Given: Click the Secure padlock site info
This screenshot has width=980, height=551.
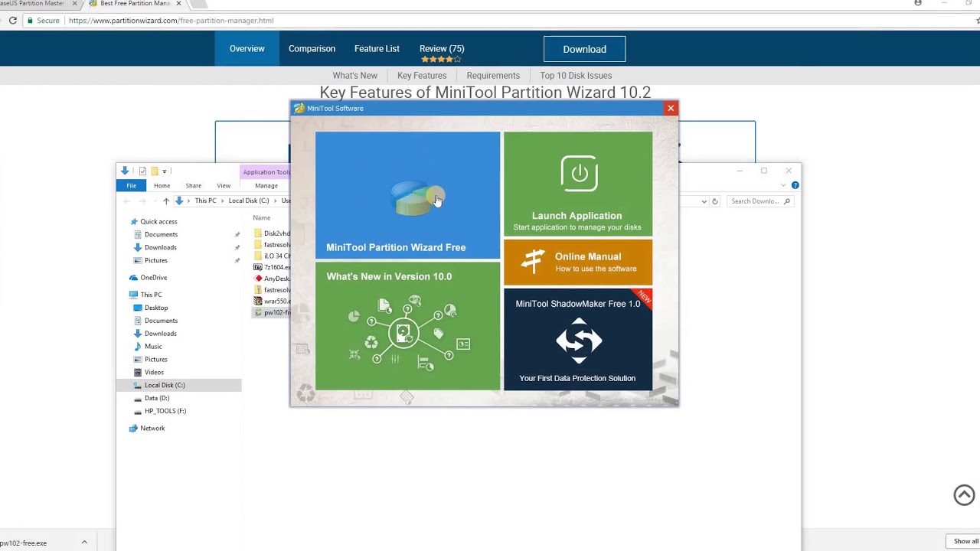Looking at the screenshot, I should [43, 21].
